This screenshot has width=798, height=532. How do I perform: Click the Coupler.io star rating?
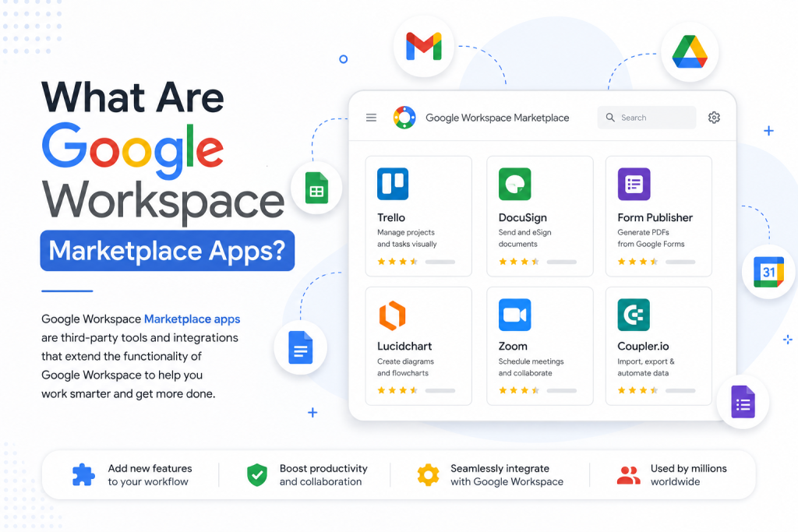(637, 390)
